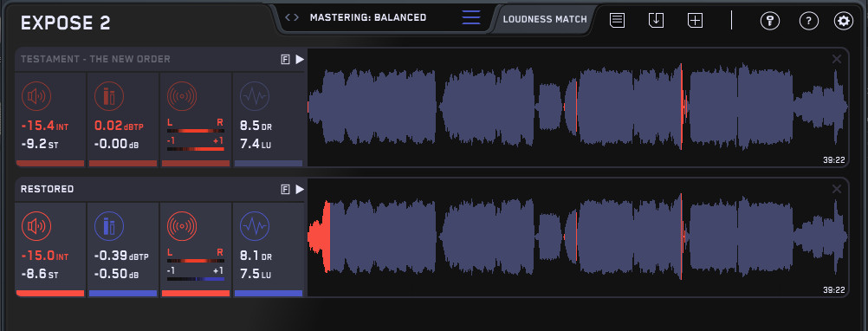The image size is (868, 331).
Task: Click the -9.2 ST loudness value
Action: click(39, 145)
